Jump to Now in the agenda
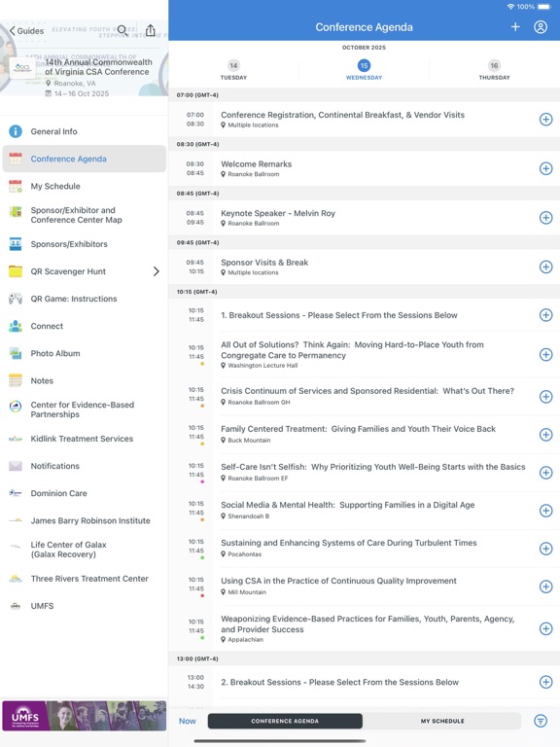Viewport: 560px width, 747px height. click(x=187, y=721)
